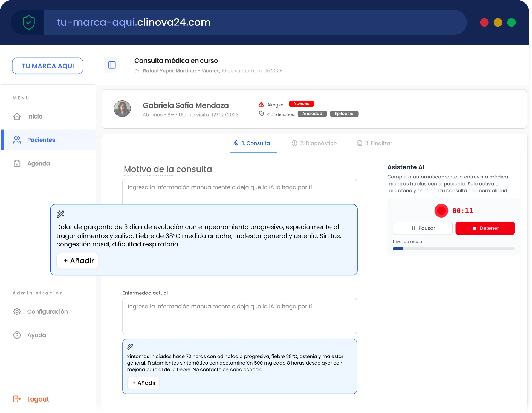The image size is (532, 413).
Task: Open the Pacientes menu item
Action: (x=48, y=140)
